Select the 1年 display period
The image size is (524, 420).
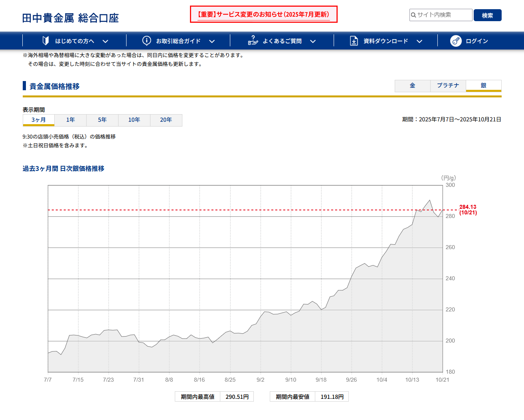tap(71, 120)
